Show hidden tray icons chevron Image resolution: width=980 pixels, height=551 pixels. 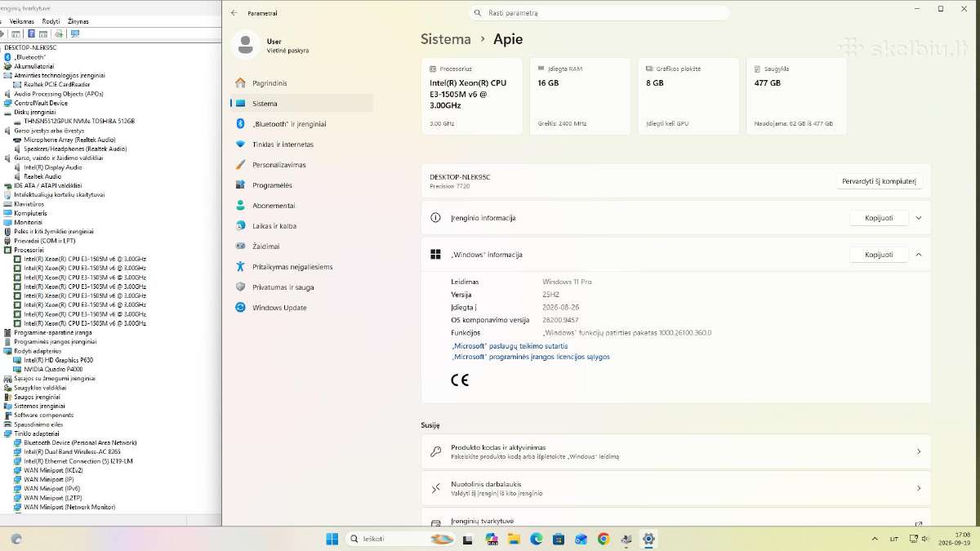click(876, 539)
